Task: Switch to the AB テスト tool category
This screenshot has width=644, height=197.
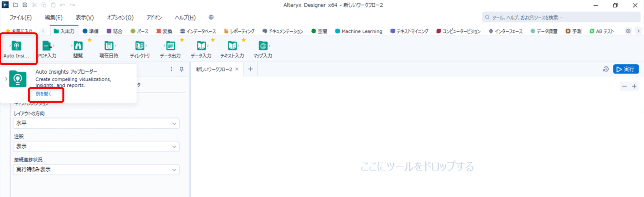Action: (x=602, y=31)
